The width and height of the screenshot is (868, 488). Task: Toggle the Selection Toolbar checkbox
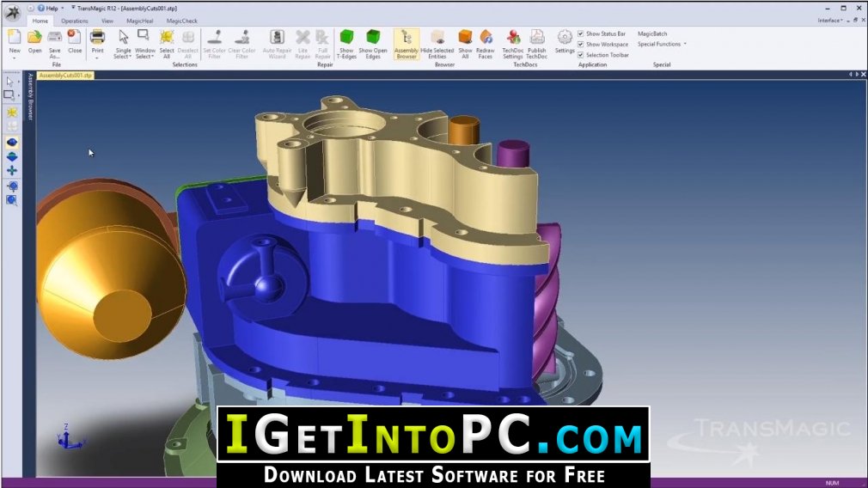(581, 55)
